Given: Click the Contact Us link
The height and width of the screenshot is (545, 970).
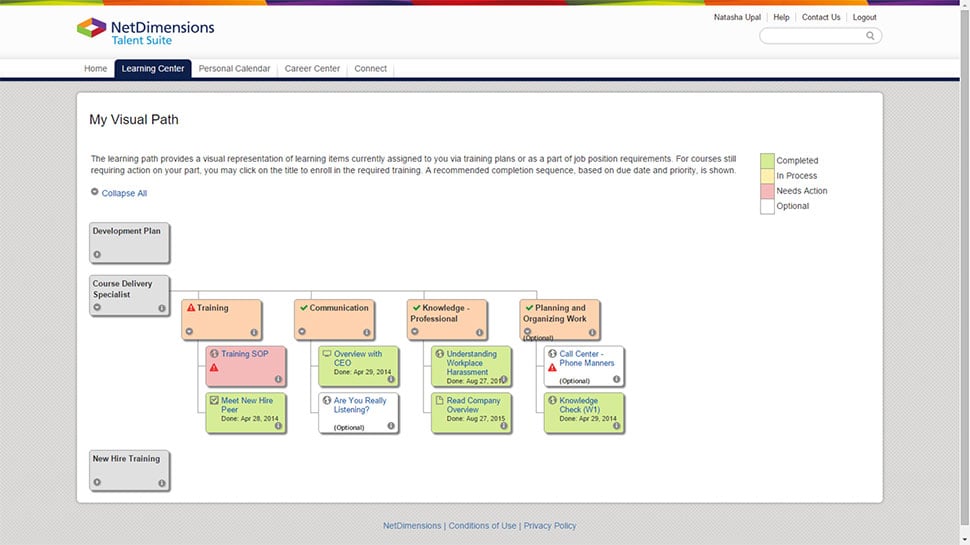Looking at the screenshot, I should pyautogui.click(x=821, y=17).
